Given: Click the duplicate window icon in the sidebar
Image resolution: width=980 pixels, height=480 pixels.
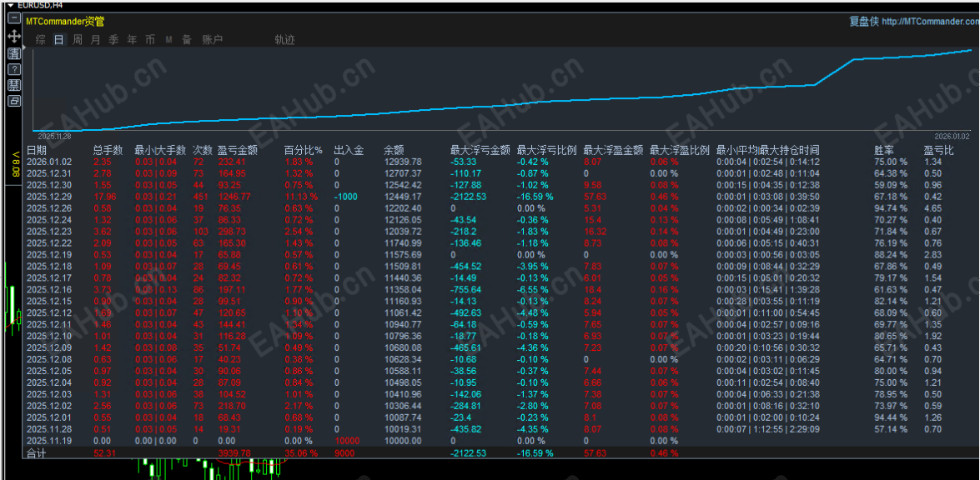Looking at the screenshot, I should 13,100.
